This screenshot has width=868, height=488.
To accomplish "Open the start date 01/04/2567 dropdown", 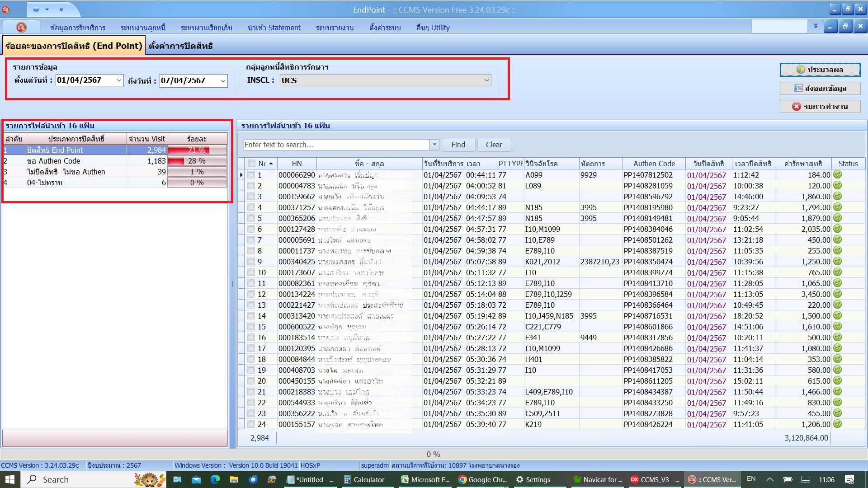I will (x=119, y=80).
